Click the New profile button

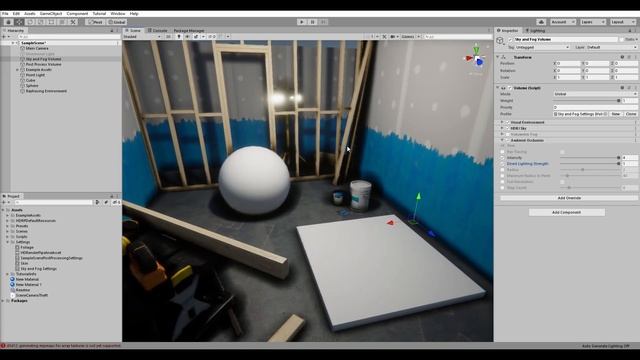pos(616,114)
